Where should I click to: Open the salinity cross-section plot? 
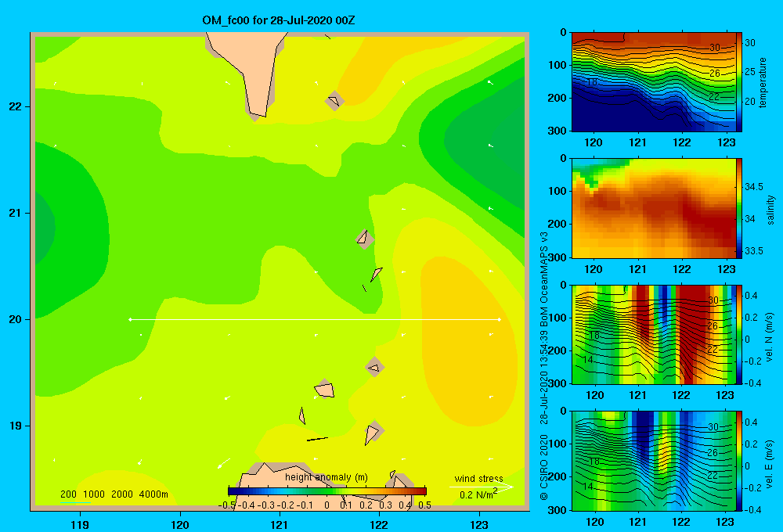(654, 208)
